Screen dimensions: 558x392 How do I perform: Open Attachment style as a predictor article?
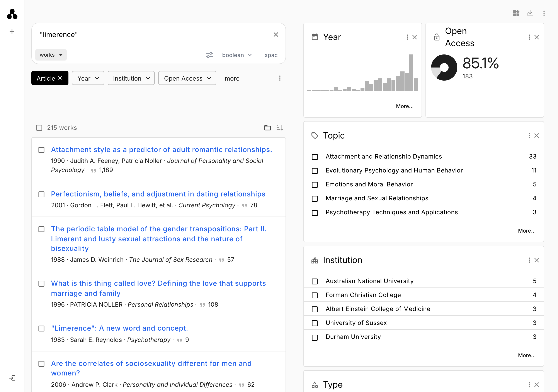pyautogui.click(x=162, y=150)
